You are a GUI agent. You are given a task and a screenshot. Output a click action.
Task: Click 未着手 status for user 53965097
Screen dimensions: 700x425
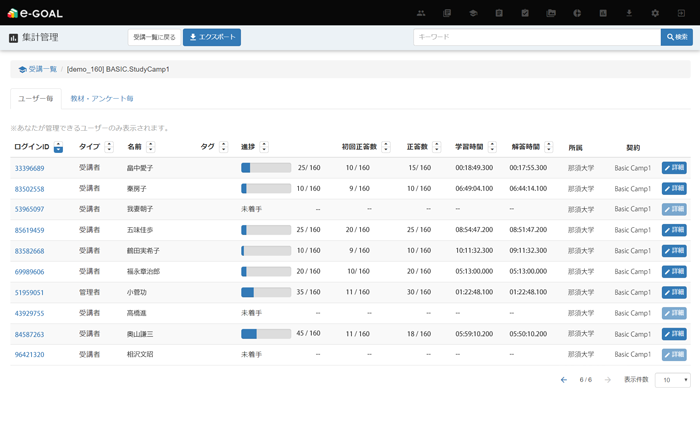pos(251,209)
